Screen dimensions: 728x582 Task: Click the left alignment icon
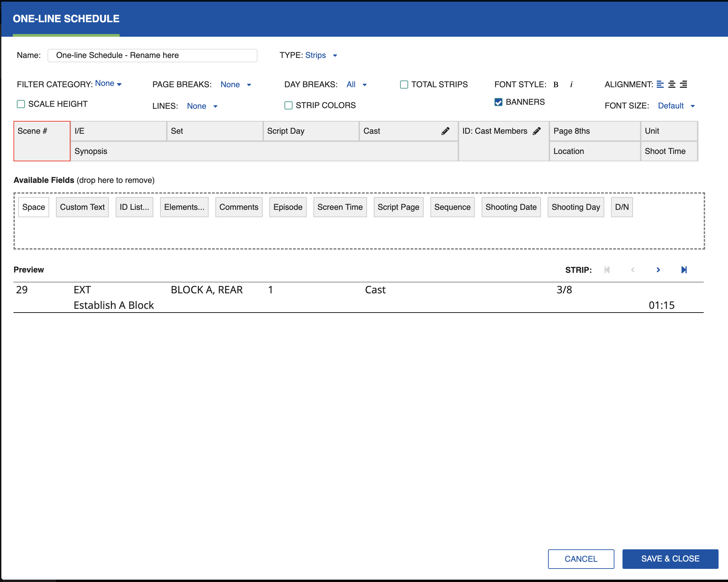click(661, 84)
